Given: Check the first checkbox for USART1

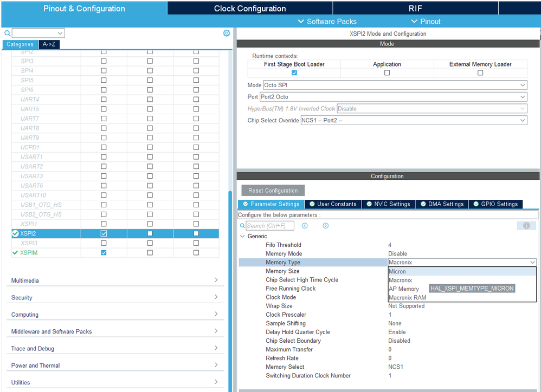Looking at the screenshot, I should 104,156.
